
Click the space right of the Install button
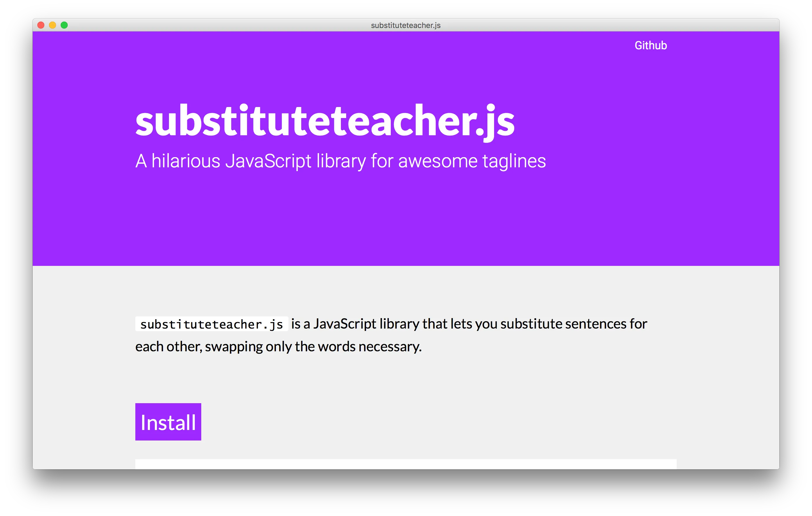coord(304,421)
